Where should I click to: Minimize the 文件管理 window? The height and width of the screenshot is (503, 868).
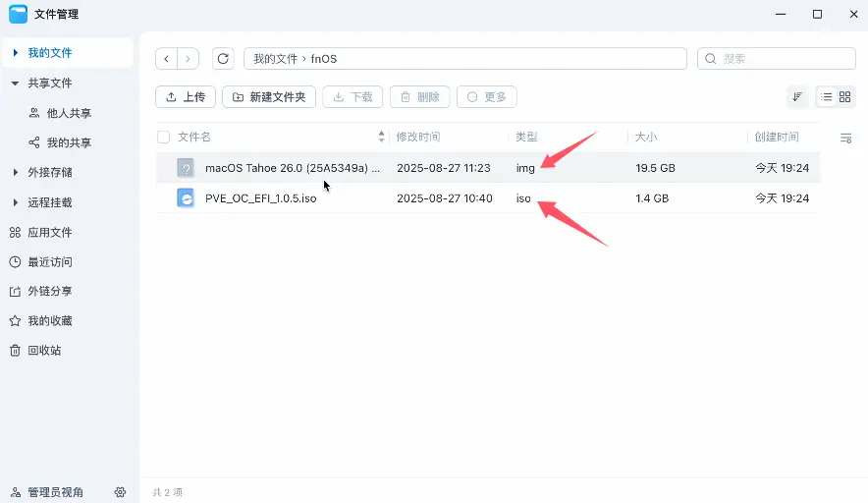[781, 14]
